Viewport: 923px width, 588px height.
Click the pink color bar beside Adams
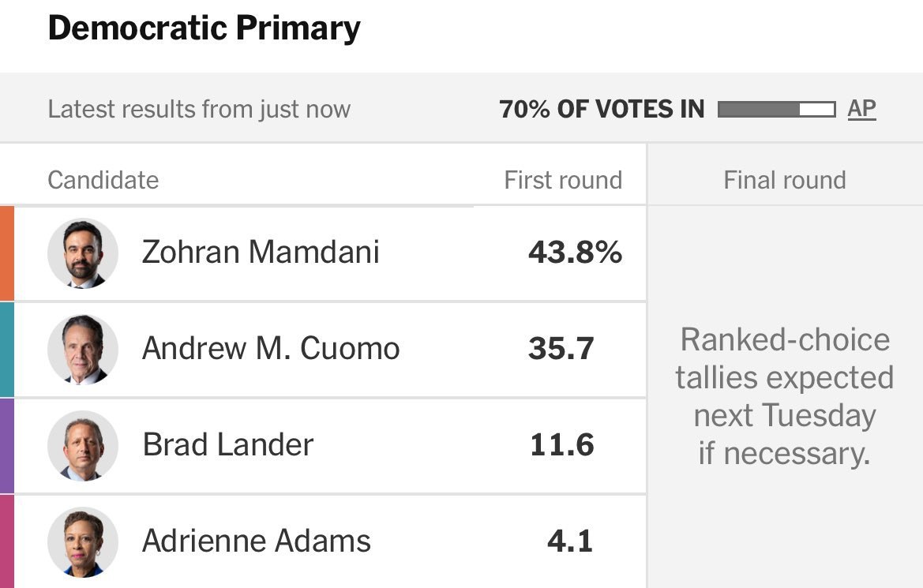6,541
